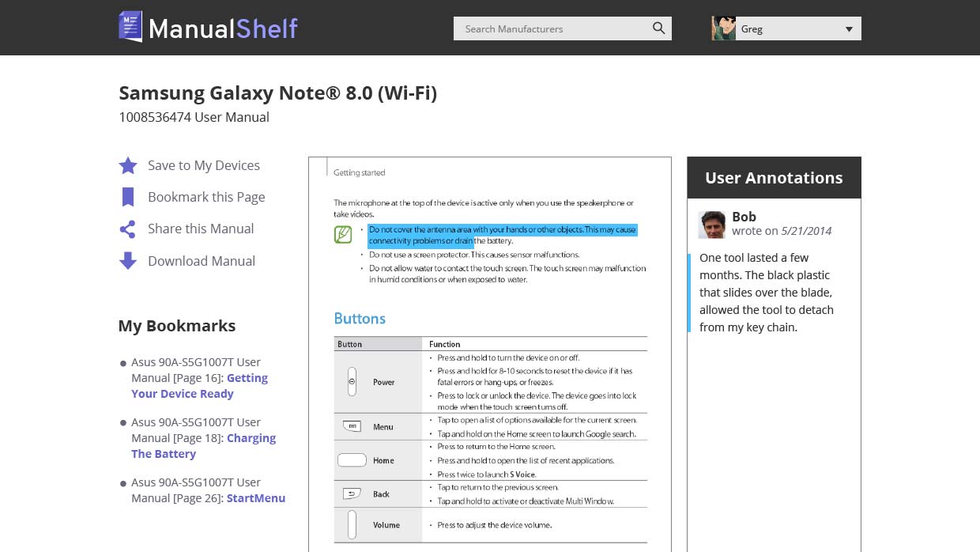Click the search magnifier icon
This screenshot has height=552, width=980.
[659, 28]
